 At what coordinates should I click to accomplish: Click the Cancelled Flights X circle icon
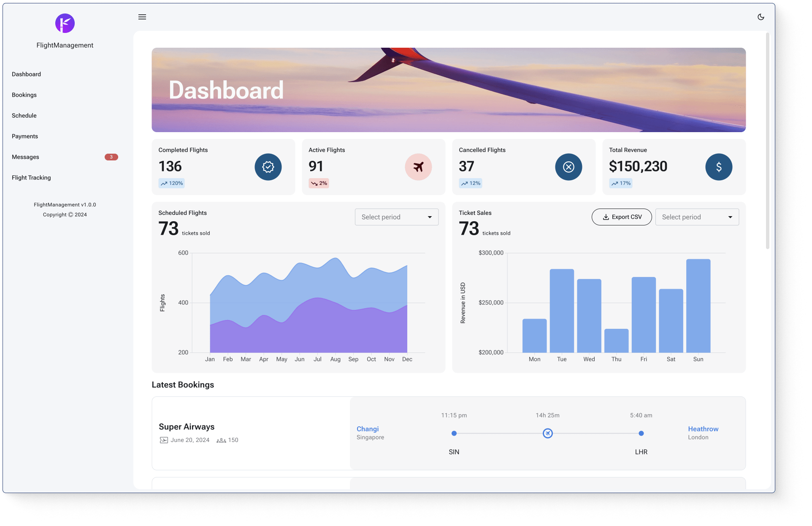(568, 167)
